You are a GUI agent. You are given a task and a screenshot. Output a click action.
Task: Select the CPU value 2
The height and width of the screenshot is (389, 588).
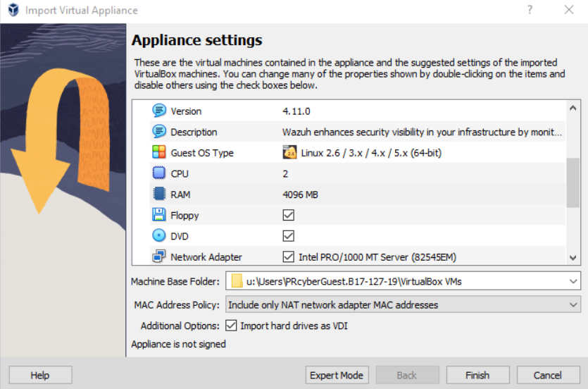[285, 174]
